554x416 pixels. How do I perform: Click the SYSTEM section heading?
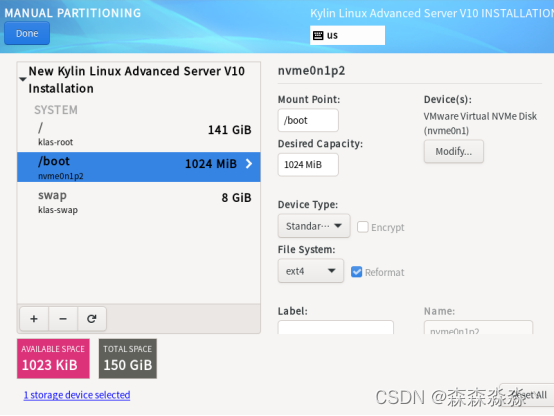tap(56, 110)
